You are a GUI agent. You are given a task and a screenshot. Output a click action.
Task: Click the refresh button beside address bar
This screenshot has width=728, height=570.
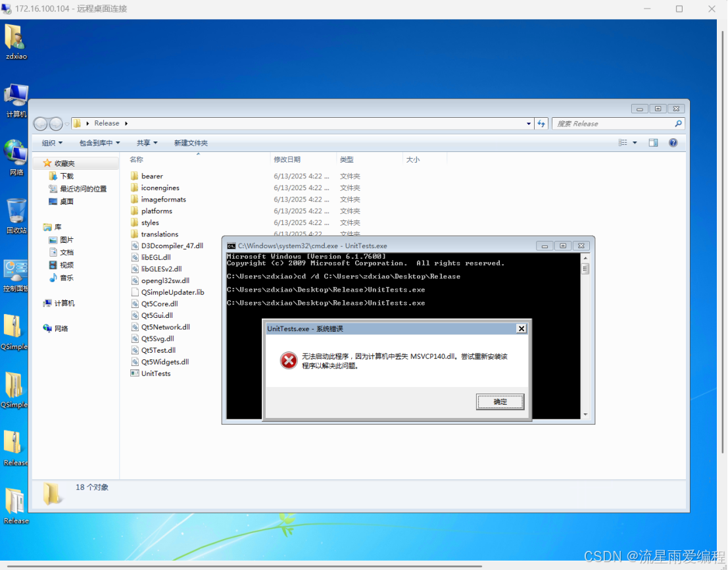541,124
